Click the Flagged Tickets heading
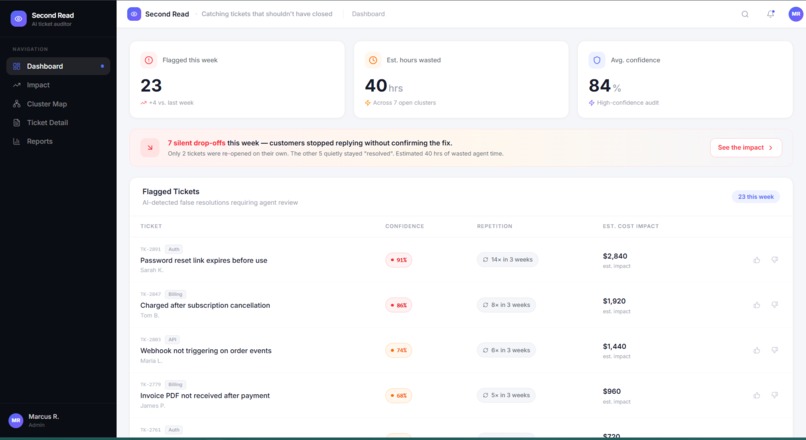Screen dimensions: 806x440 [171, 192]
